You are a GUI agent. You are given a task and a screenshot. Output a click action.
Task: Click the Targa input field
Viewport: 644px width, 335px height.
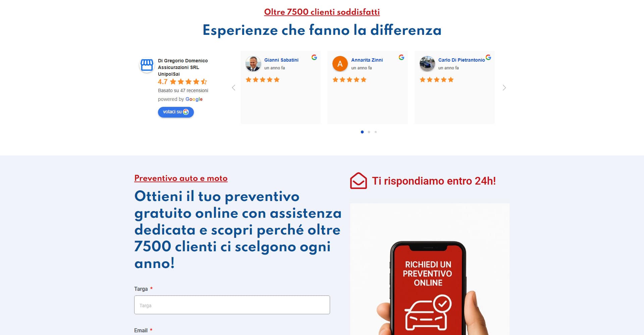(232, 305)
